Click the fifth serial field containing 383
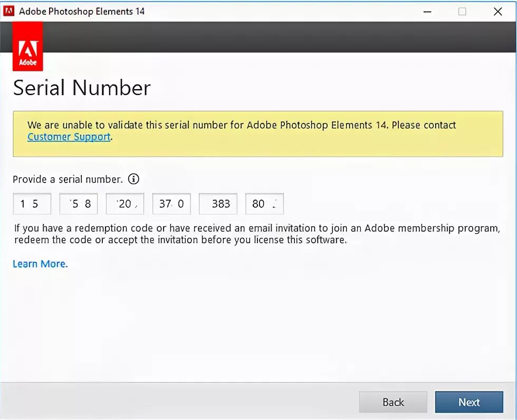 (218, 204)
